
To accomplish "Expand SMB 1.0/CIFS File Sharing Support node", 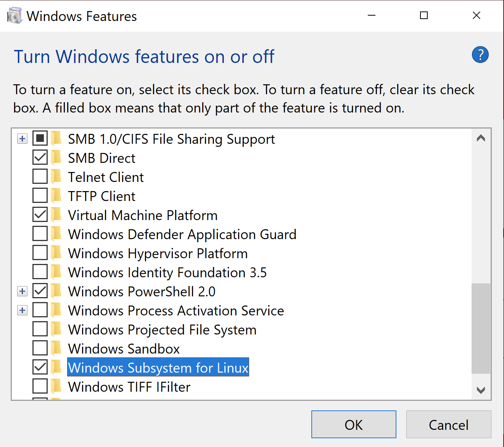I will pos(23,139).
